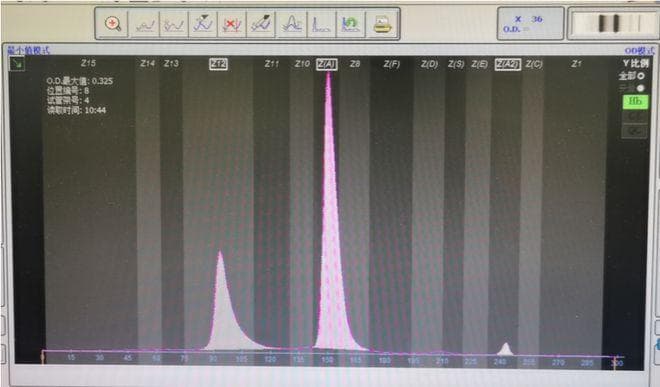Select the single narrow peak curve icon

(321, 24)
